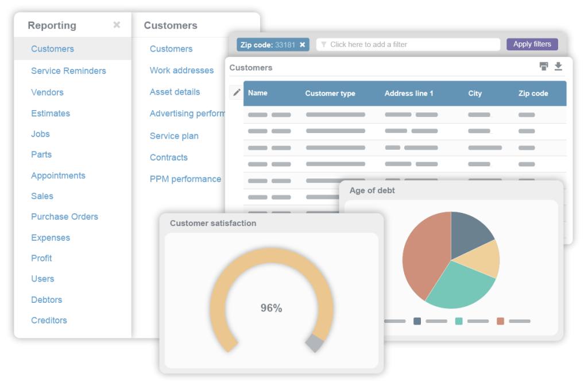Screen dimensions: 588x386
Task: Open the PPM performance report
Action: point(185,179)
